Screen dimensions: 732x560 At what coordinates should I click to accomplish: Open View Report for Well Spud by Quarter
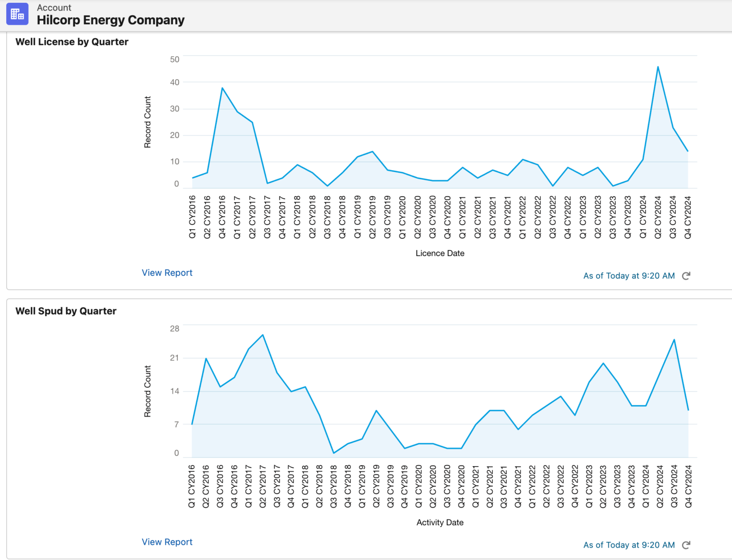(167, 542)
